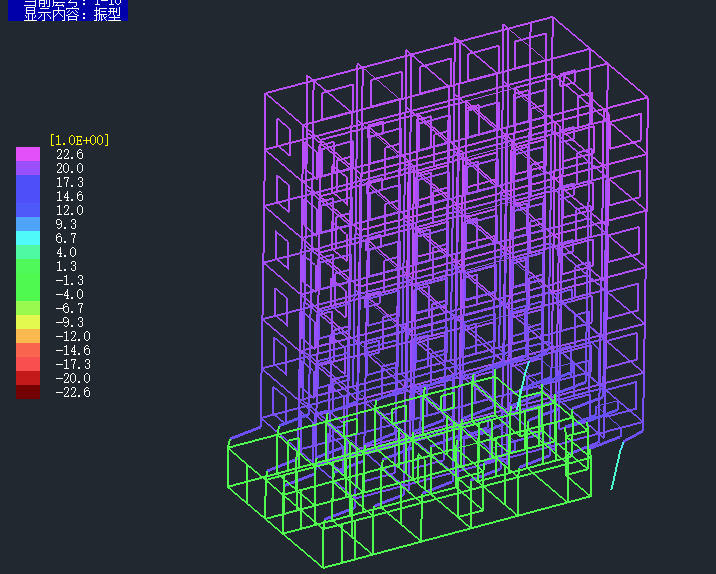Select the red -14.6 legend color swatch
The image size is (716, 574).
pyautogui.click(x=27, y=350)
